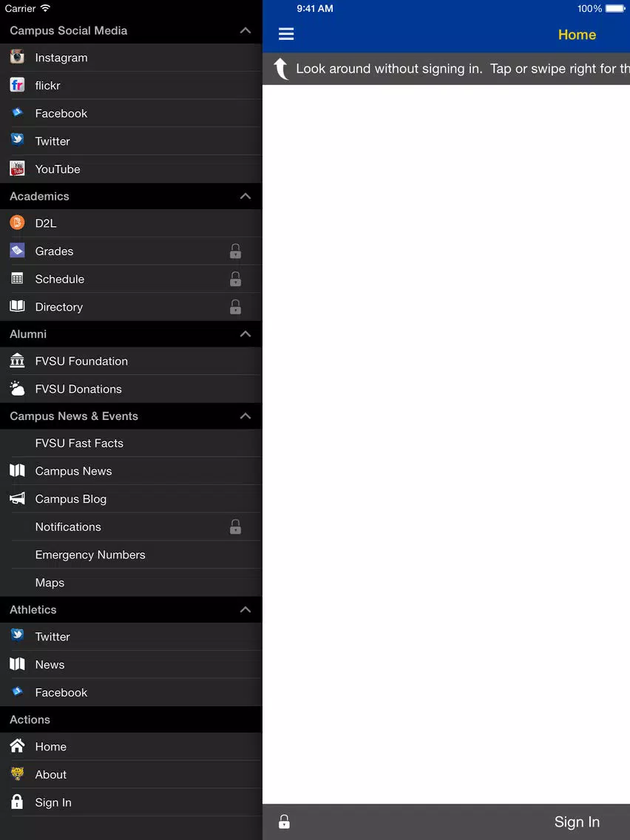
Task: Tap the YouTube icon
Action: coord(17,168)
